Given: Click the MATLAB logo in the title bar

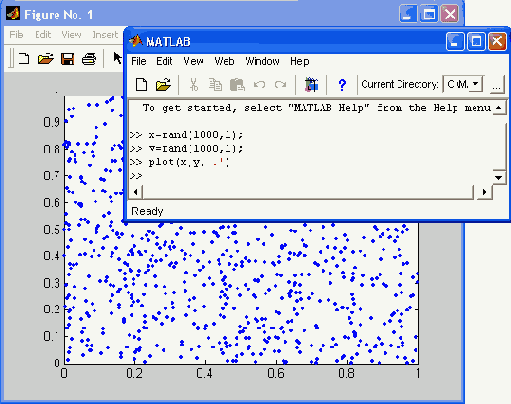Looking at the screenshot, I should (x=136, y=41).
